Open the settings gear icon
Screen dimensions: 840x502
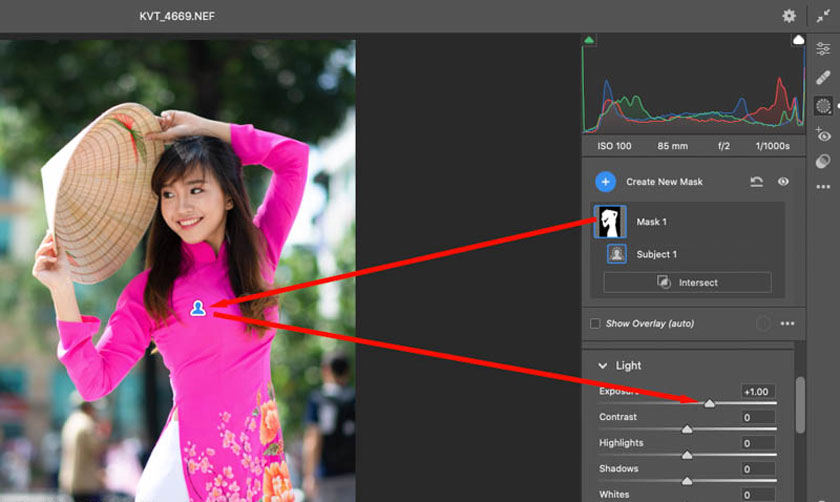point(789,16)
